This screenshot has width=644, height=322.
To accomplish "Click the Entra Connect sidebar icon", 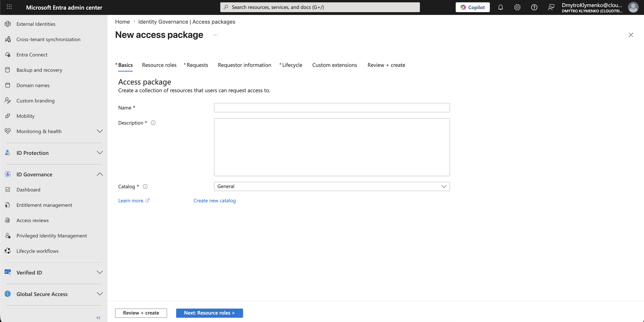I will [8, 55].
